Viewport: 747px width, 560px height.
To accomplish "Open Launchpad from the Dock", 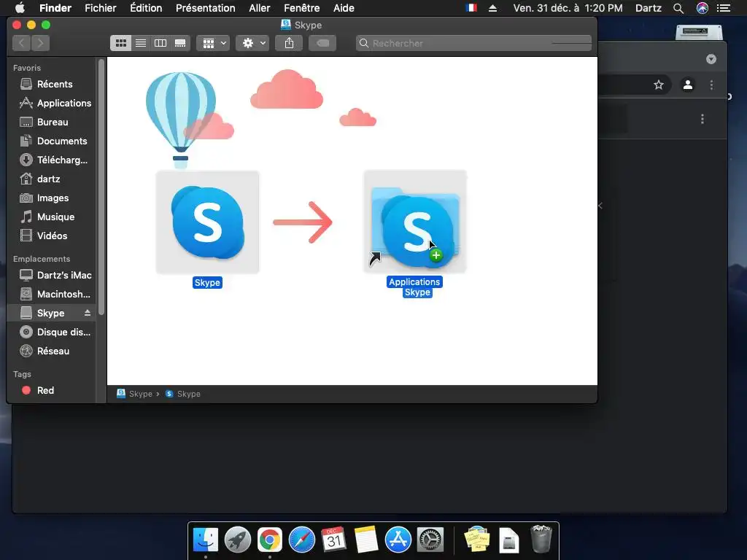I will [x=238, y=540].
